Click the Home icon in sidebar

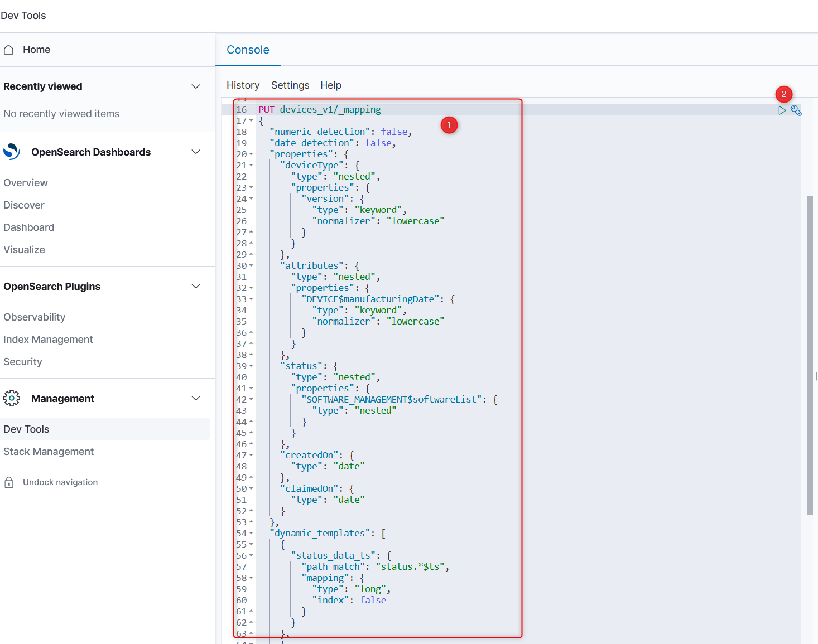tap(9, 50)
